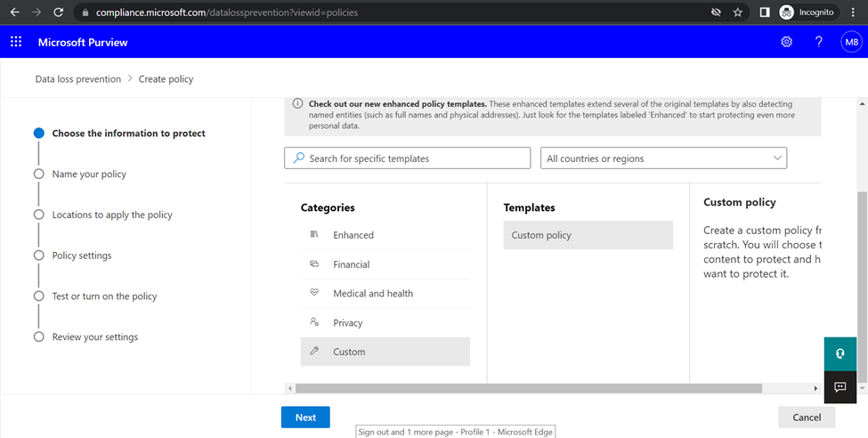Click the Next button
Screen dimensions: 868x438
click(x=305, y=418)
